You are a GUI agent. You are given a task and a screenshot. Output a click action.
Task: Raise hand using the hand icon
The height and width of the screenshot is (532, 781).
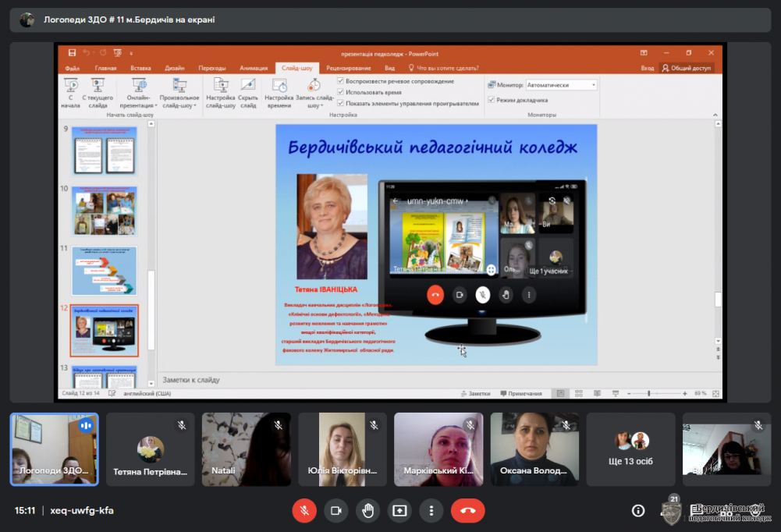[367, 510]
